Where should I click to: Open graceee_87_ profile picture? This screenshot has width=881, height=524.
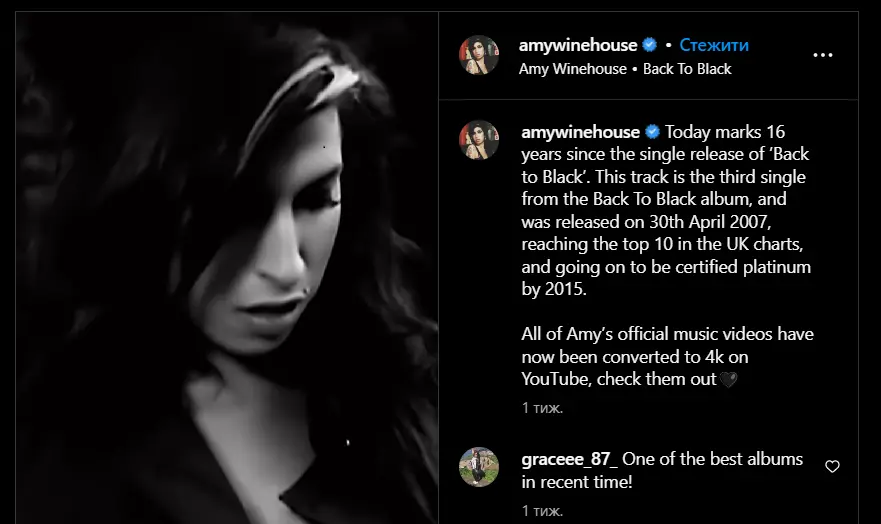click(x=479, y=467)
